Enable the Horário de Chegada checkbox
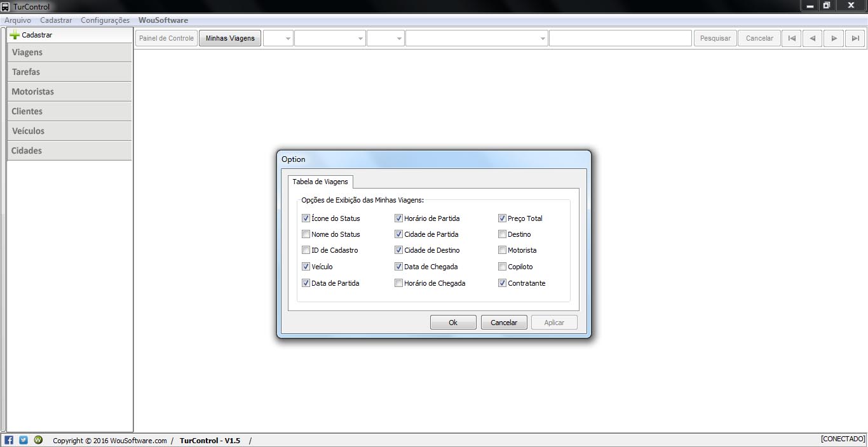 (398, 283)
